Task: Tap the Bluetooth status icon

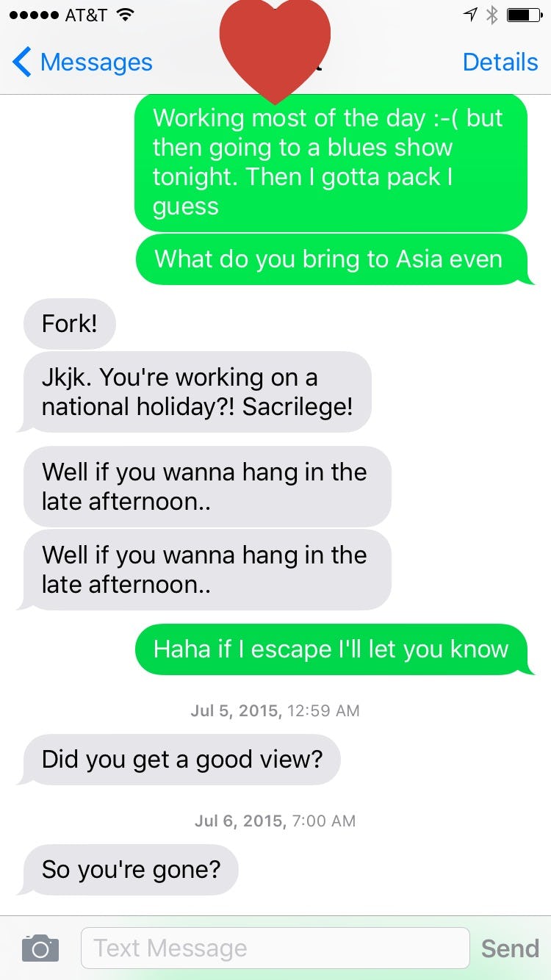Action: 492,15
